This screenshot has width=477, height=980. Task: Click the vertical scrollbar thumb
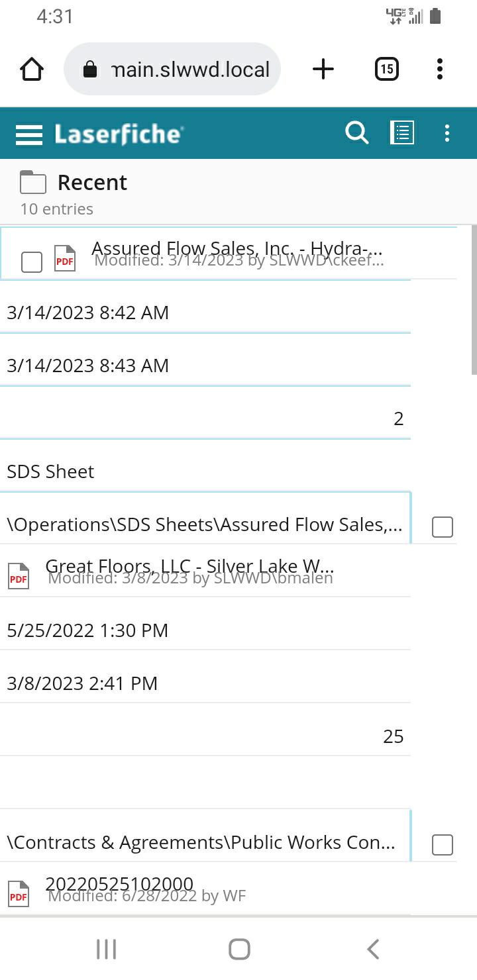[x=473, y=299]
